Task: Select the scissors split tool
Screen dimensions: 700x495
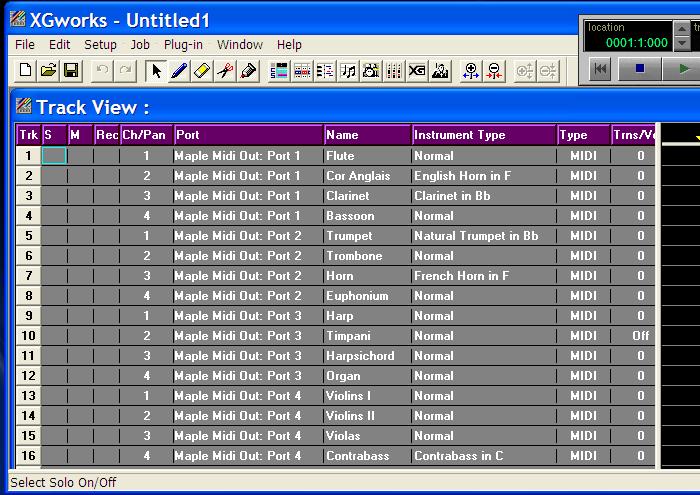Action: (225, 71)
